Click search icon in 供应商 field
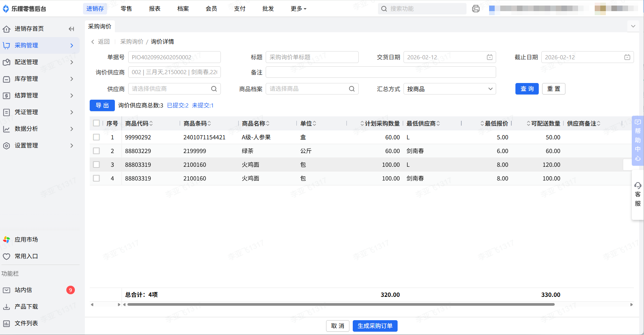Image resolution: width=644 pixels, height=335 pixels. 214,89
